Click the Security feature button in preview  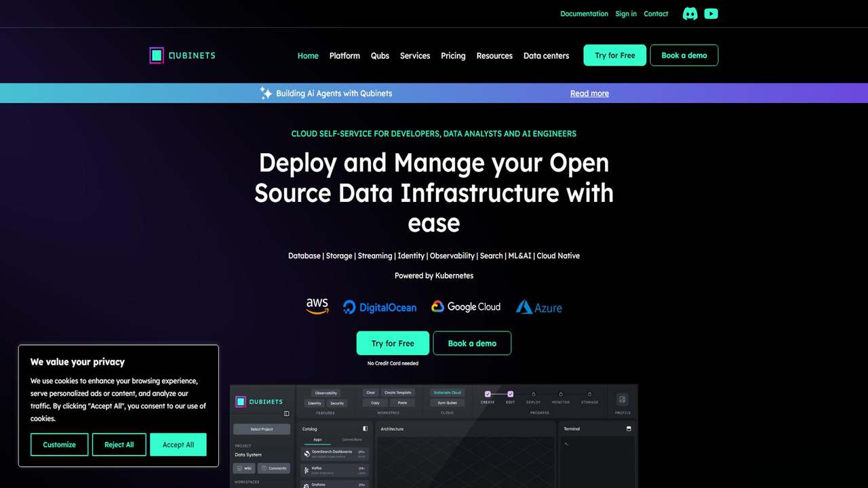(x=337, y=403)
